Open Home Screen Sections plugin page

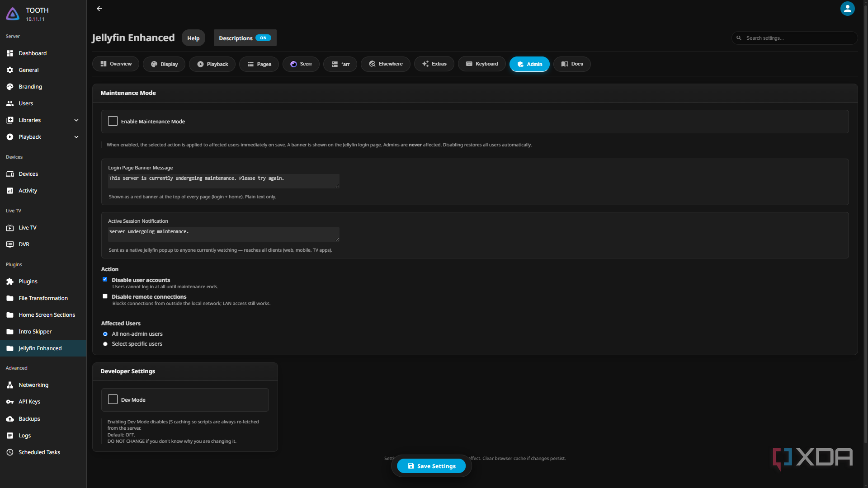click(43, 315)
